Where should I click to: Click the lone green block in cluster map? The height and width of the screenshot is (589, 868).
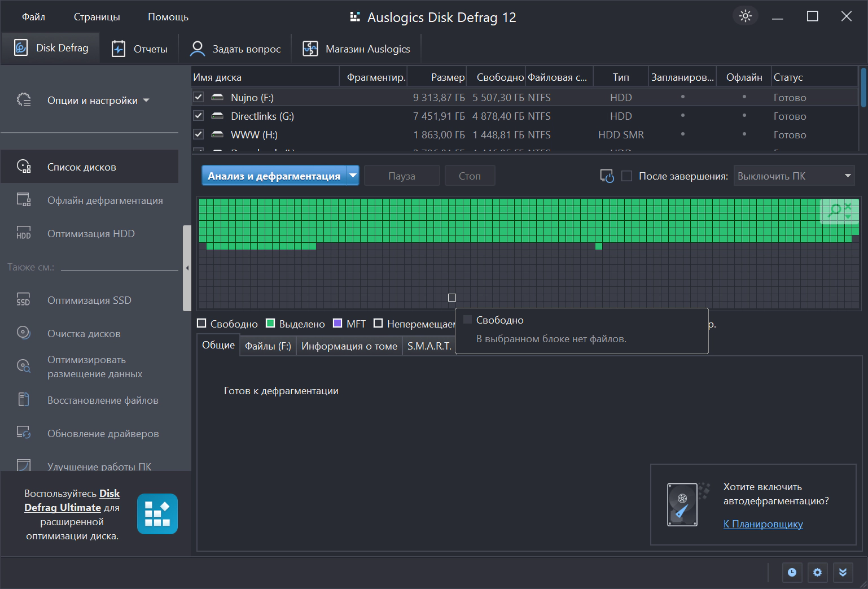point(599,246)
